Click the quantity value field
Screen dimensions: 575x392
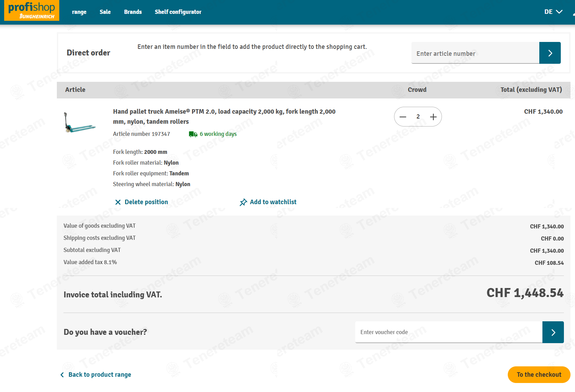click(x=418, y=117)
